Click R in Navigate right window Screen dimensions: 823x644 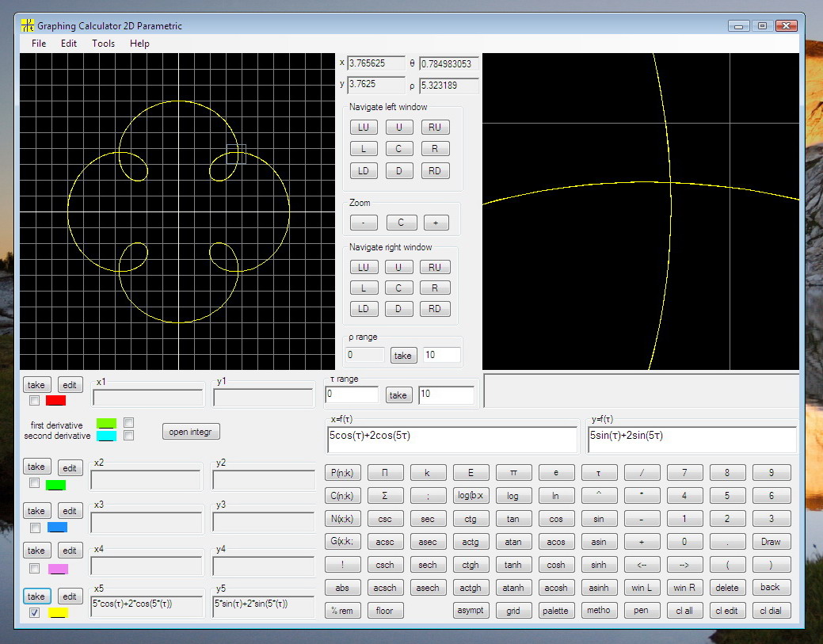coord(435,288)
